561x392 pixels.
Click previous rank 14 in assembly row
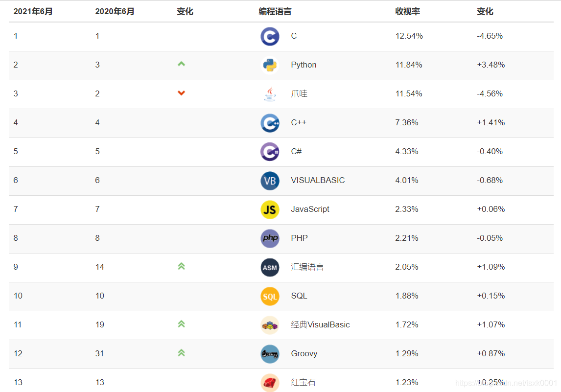99,267
